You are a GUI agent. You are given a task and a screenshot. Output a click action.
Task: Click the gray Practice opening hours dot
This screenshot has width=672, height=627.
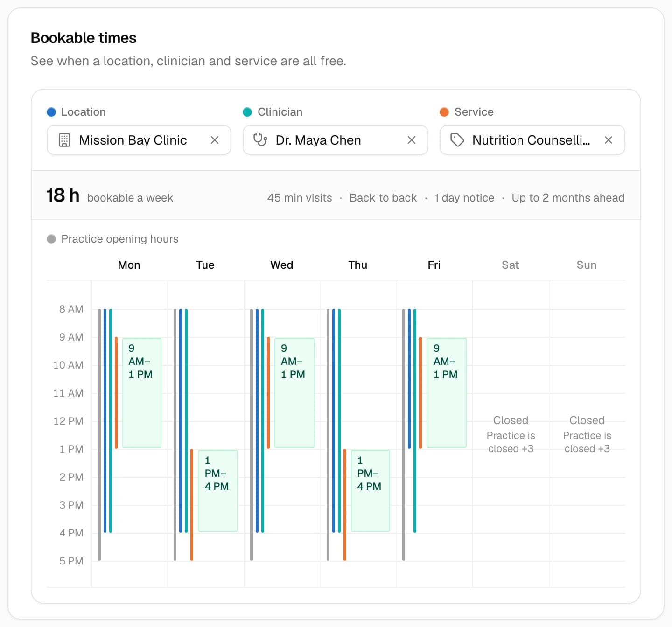click(51, 239)
